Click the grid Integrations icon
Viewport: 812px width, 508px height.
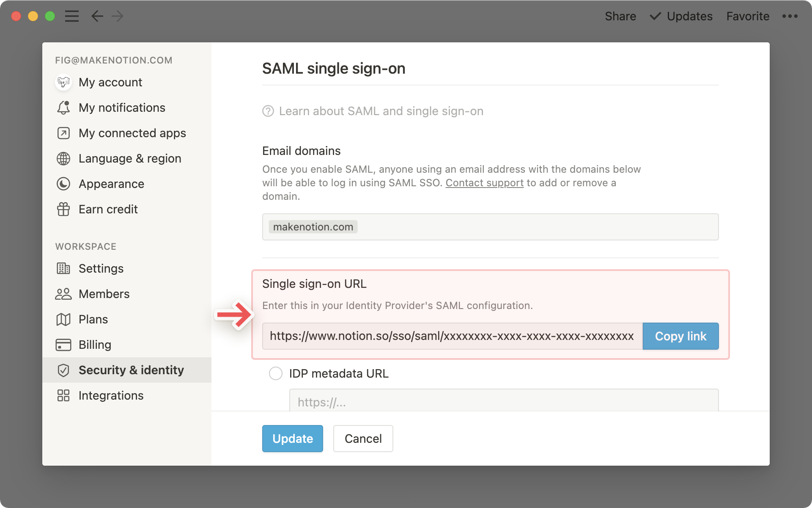(x=63, y=395)
